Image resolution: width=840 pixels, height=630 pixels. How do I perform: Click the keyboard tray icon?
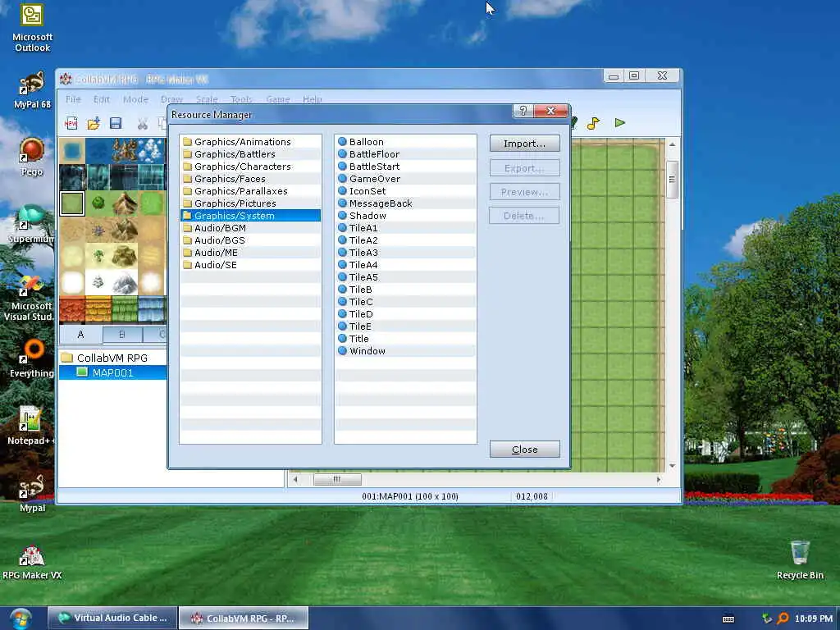coord(728,619)
